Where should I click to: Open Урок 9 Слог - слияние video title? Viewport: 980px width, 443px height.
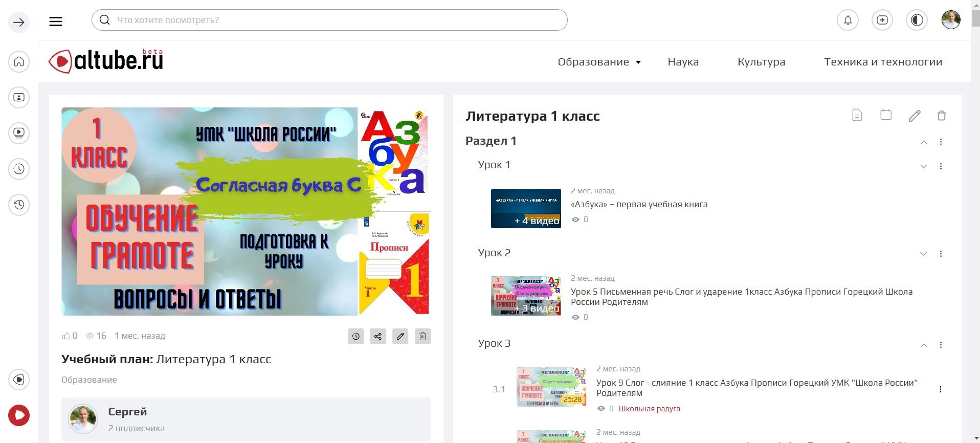pos(757,388)
